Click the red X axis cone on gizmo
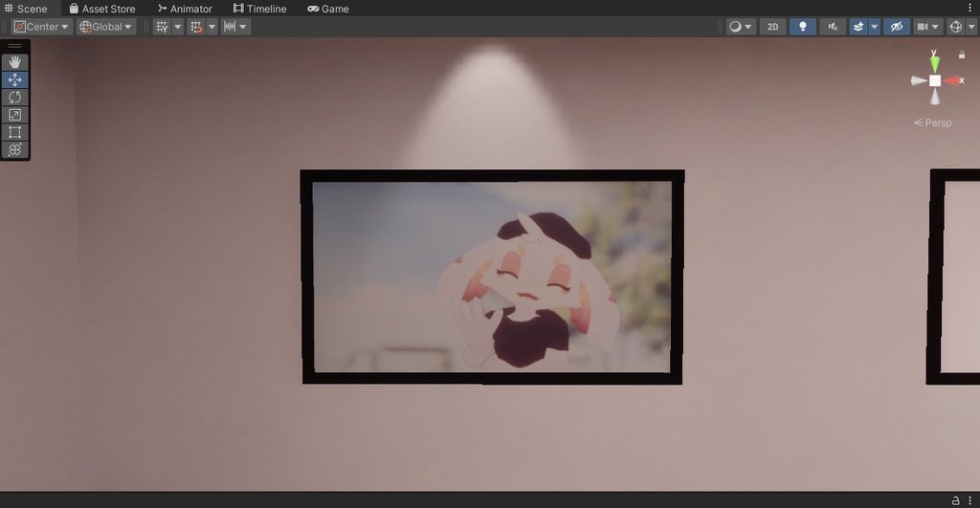The image size is (980, 508). point(952,80)
